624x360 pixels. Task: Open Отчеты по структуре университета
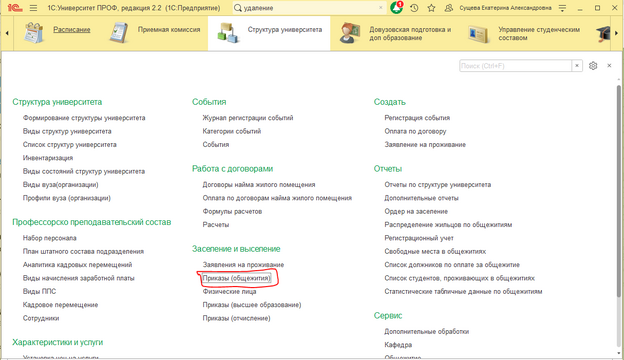(437, 185)
